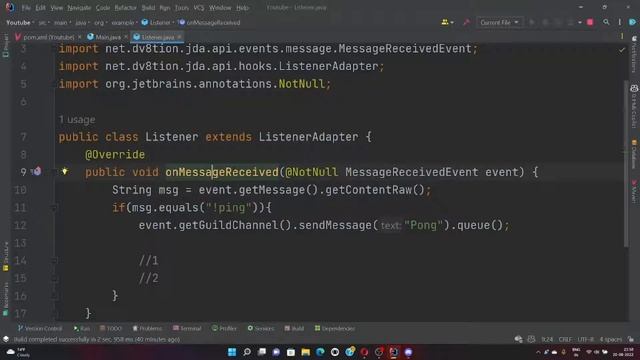The image size is (640, 360).
Task: Open the Build menu
Action: pos(148,8)
